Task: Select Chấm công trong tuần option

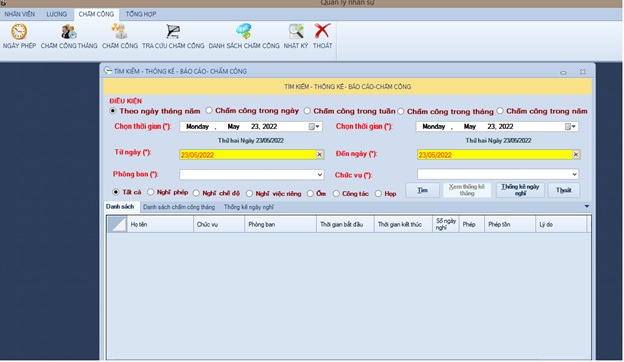Action: point(307,111)
